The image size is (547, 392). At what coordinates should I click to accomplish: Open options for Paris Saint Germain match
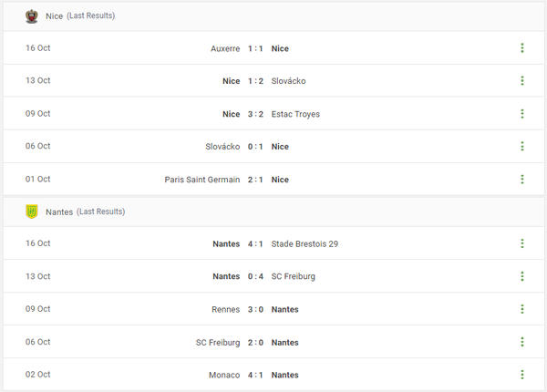[522, 180]
